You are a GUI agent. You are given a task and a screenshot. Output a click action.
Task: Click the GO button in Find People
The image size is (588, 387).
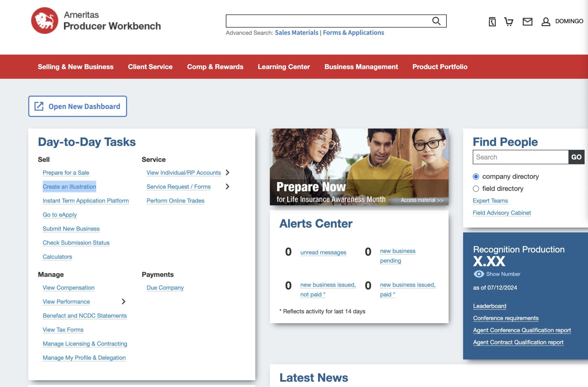[576, 157]
